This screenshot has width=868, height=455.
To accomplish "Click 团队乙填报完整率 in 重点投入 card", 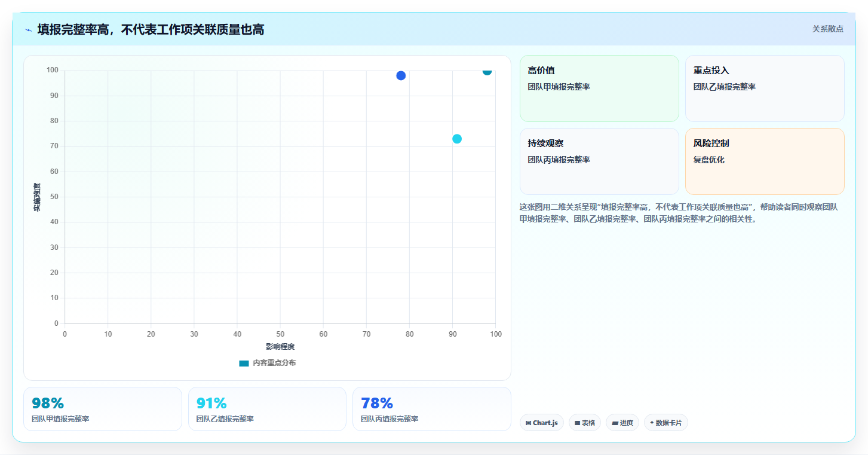I will tap(725, 87).
